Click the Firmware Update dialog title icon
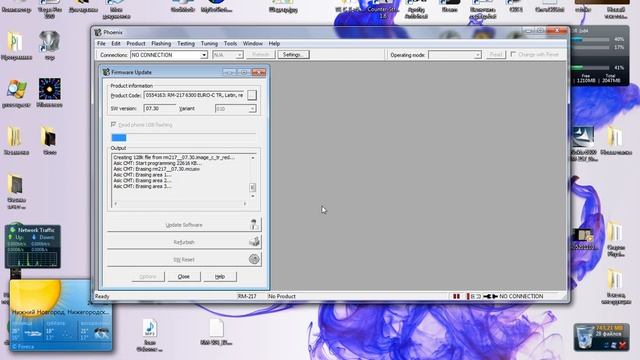This screenshot has width=640, height=360. click(106, 72)
